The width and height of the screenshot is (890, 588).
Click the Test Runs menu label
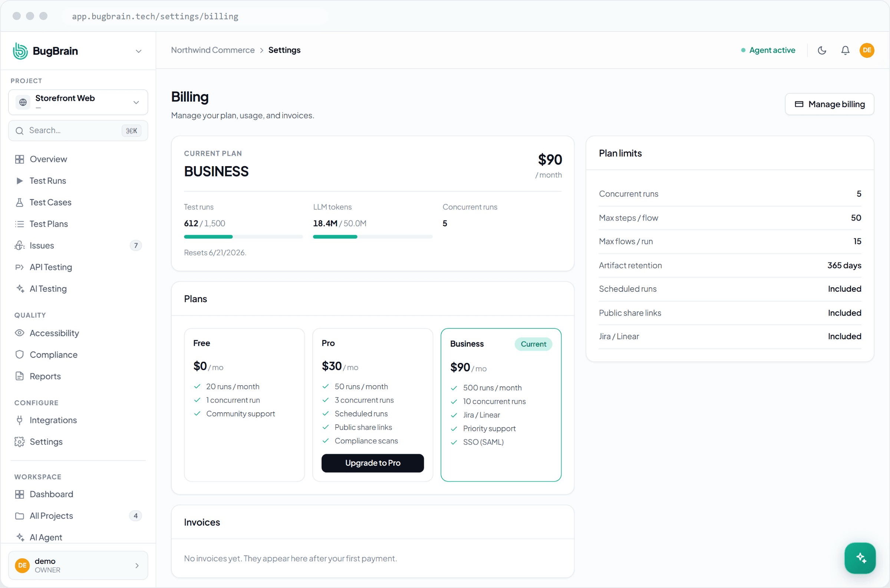48,181
